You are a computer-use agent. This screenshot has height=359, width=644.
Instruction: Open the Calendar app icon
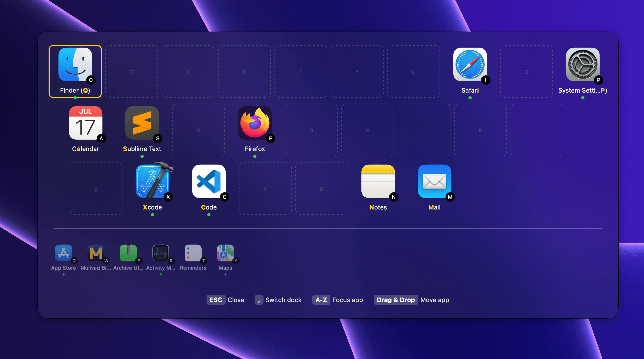pyautogui.click(x=86, y=123)
